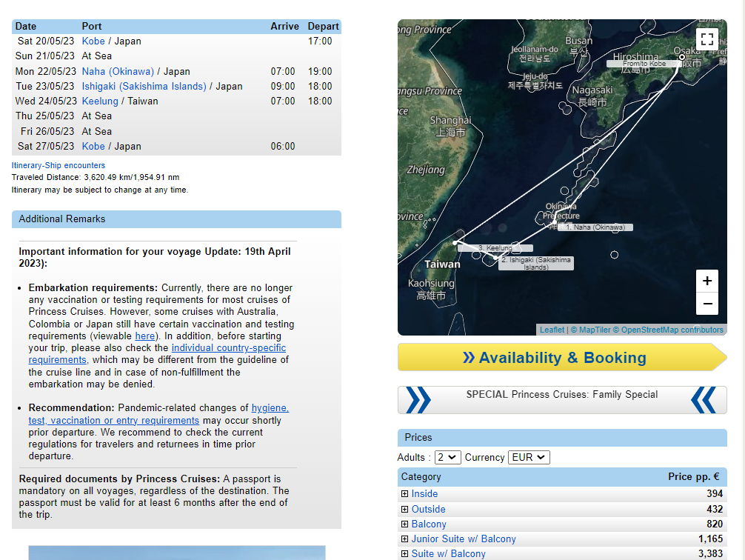View Itinerary-Ship encounters

pos(59,165)
